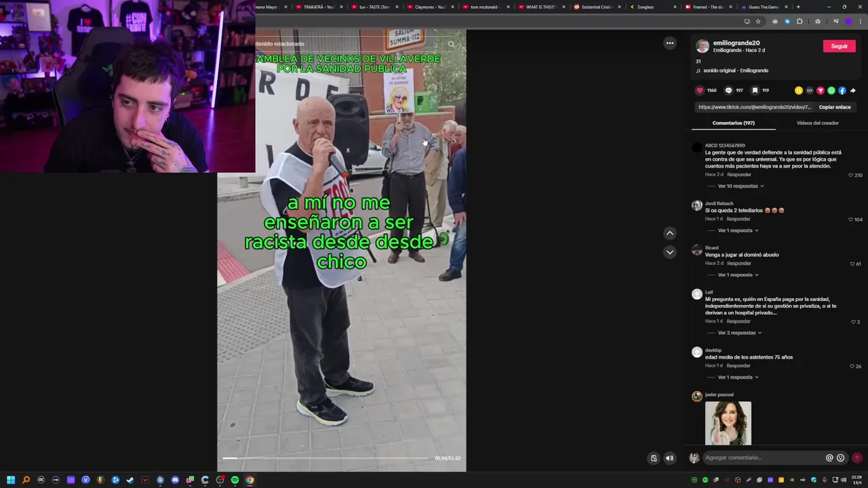Like Jordi Reixach's comment heart with 104
The height and width of the screenshot is (488, 868).
point(851,220)
